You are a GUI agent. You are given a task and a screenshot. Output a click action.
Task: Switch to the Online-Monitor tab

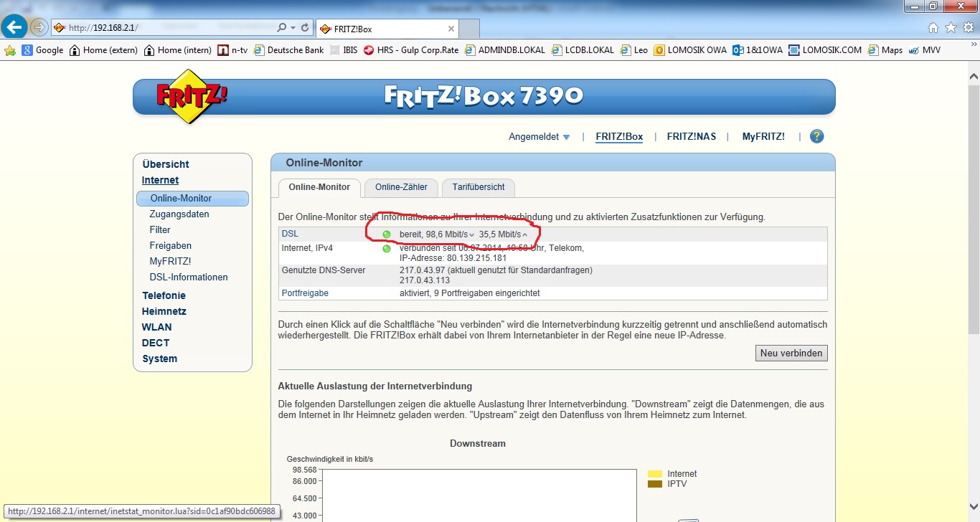319,187
